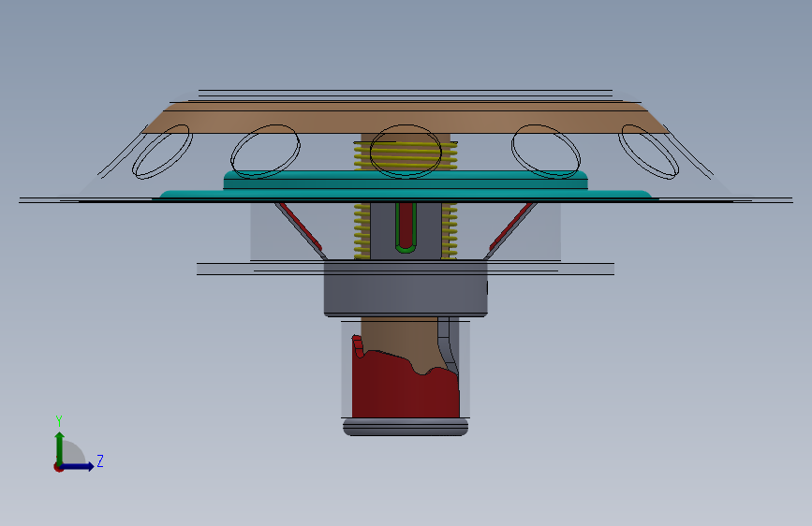
Task: Select the dark grey cylindrical collar
Action: pos(406,288)
